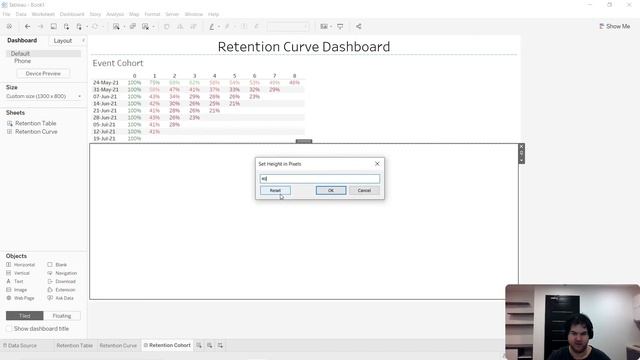This screenshot has width=640, height=360.
Task: Click the Device Preview button
Action: 43,73
